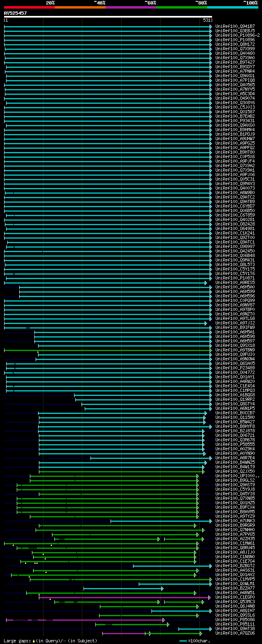This screenshot has height=644, width=262.
Task: Select UniRef100_B8HYF8 entry
Action: pyautogui.click(x=235, y=426)
